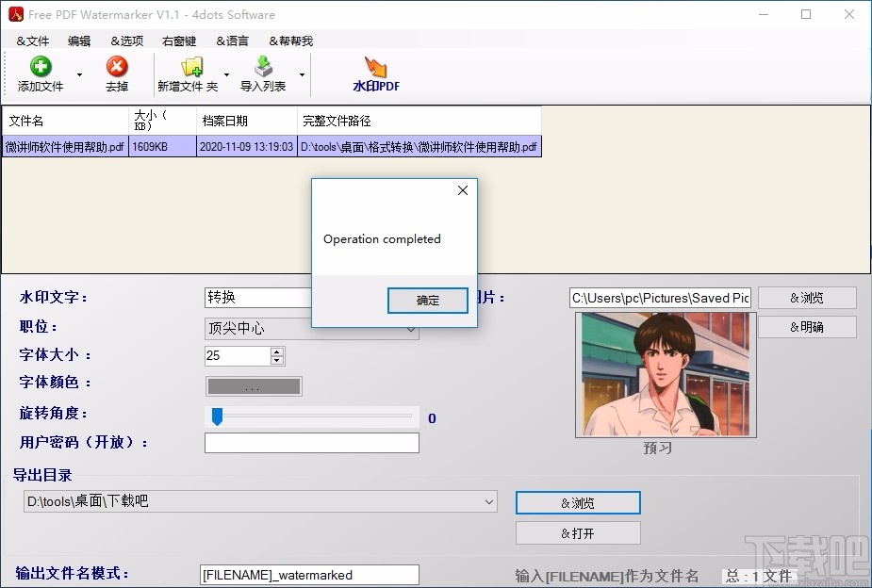Open the &选项 menu
The width and height of the screenshot is (872, 588).
tap(127, 41)
